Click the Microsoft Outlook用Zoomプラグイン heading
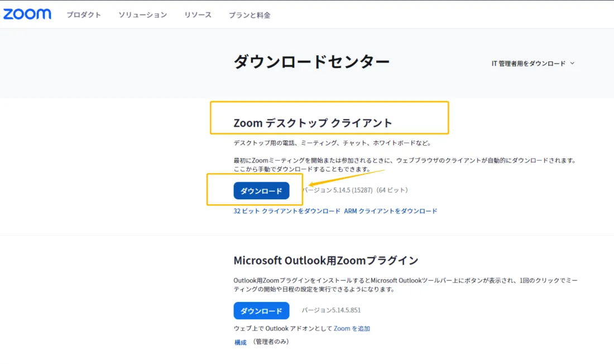The height and width of the screenshot is (364, 614). tap(326, 260)
